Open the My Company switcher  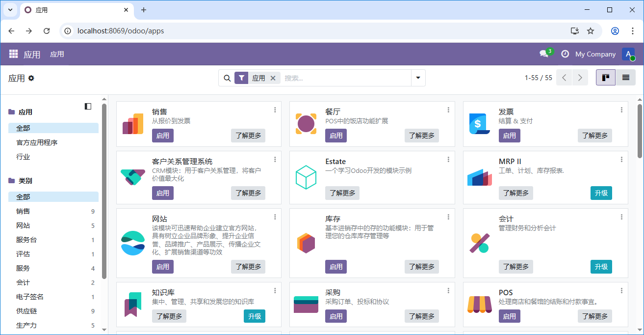coord(595,54)
